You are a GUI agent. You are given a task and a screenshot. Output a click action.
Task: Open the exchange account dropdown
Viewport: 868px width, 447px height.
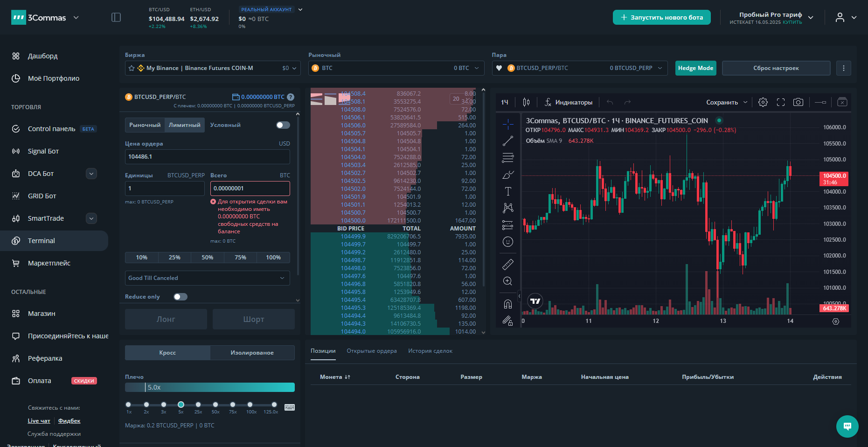point(213,68)
